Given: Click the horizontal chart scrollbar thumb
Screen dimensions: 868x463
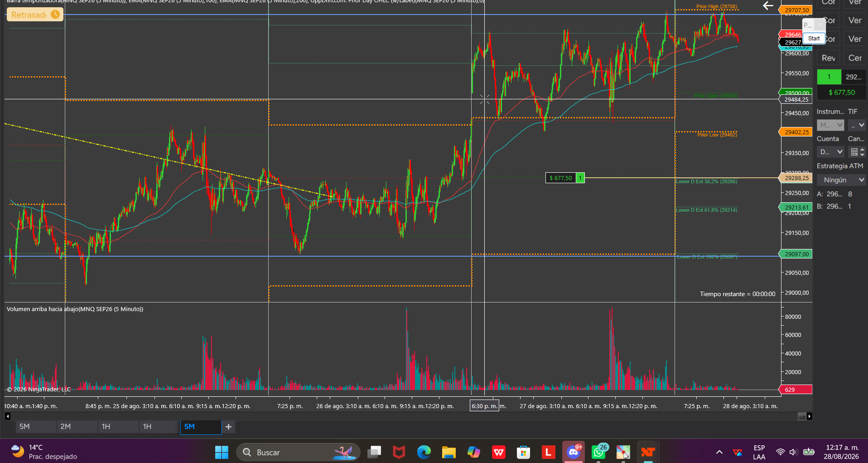Looking at the screenshot, I should [802, 416].
